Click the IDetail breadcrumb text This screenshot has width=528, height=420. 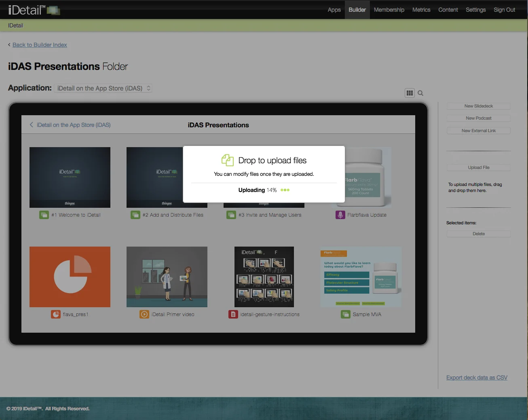(15, 25)
